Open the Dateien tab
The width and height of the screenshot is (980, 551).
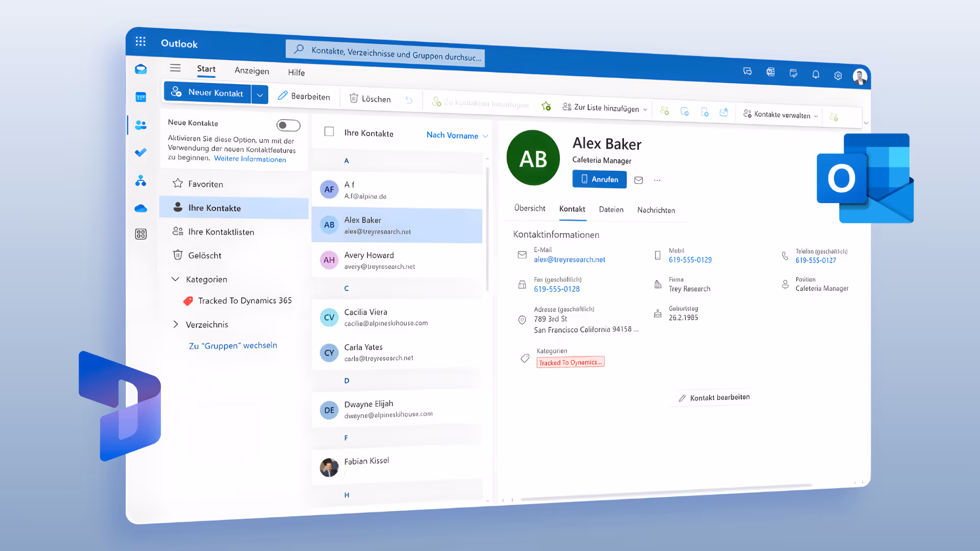pos(611,210)
